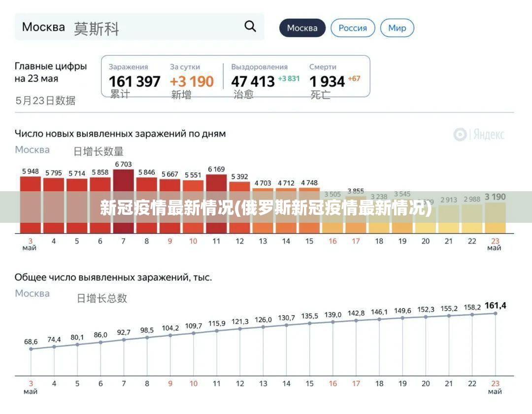Switch to the Россия tab
Image resolution: width=532 pixels, height=414 pixels.
[x=353, y=28]
